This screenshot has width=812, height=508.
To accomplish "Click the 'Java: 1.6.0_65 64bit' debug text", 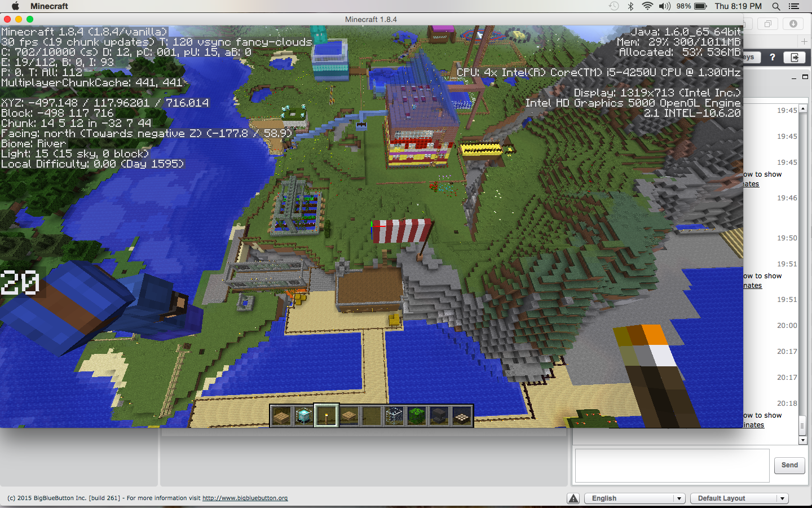I will pos(686,32).
